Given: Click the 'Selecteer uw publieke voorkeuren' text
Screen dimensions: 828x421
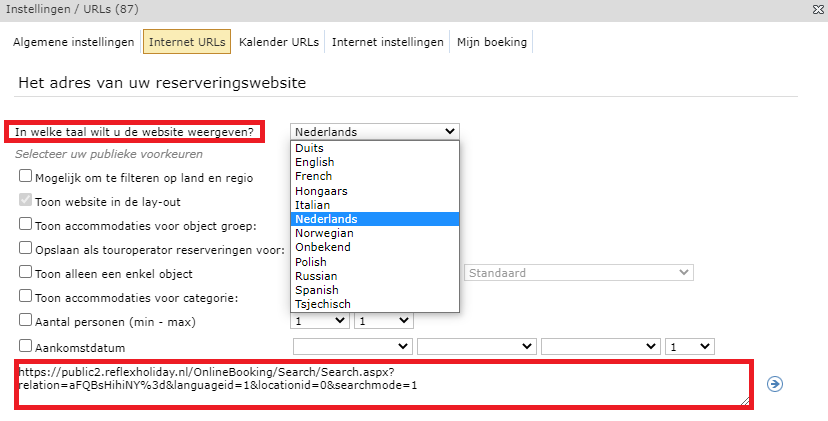Looking at the screenshot, I should pyautogui.click(x=109, y=154).
